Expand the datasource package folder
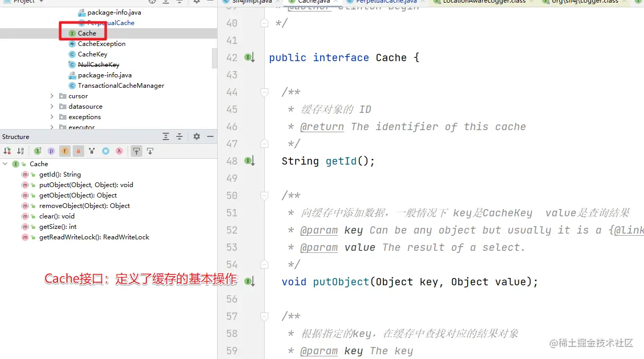Viewport: 644px width, 359px height. tap(52, 107)
